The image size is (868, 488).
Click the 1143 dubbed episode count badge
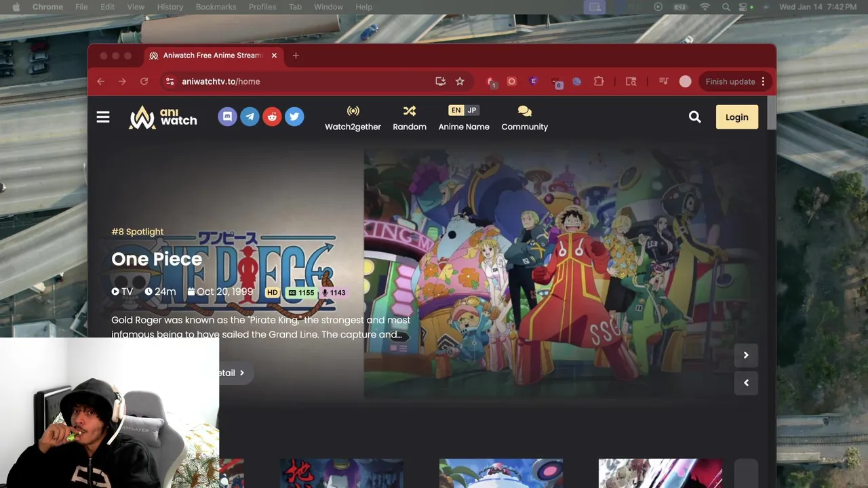coord(334,293)
